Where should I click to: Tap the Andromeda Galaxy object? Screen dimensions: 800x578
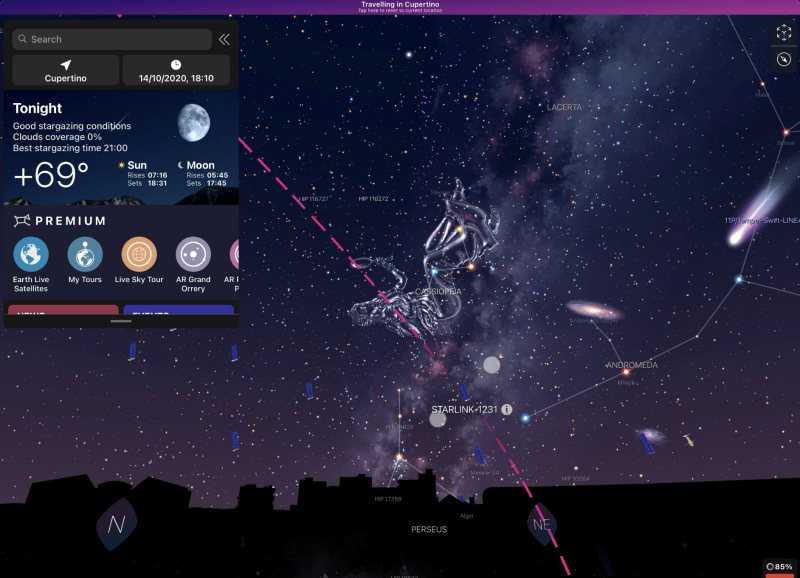point(594,310)
